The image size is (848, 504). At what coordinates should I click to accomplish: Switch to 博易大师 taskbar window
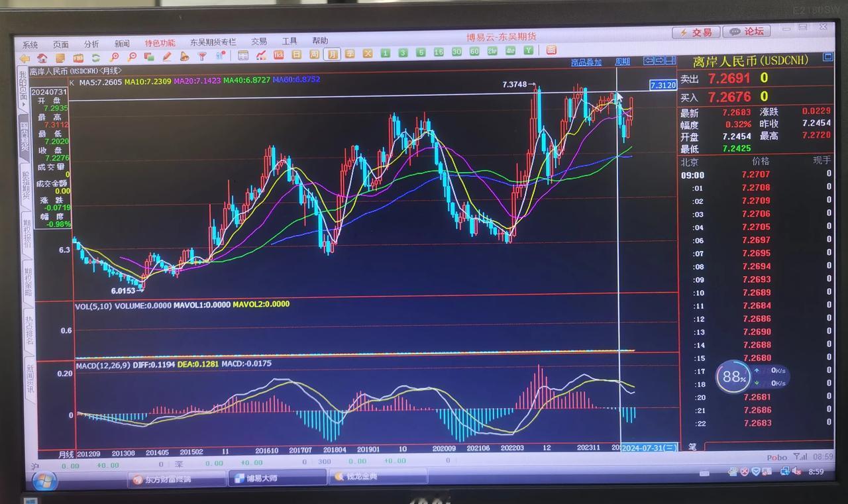278,478
